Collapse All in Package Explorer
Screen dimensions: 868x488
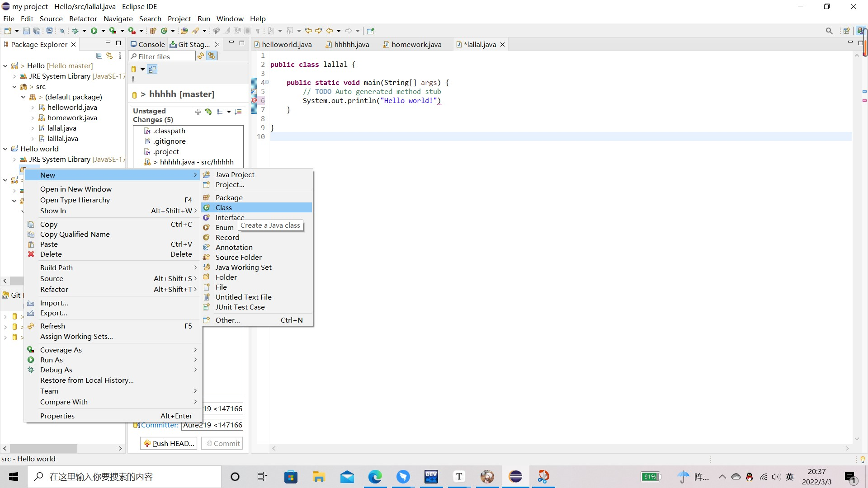coord(99,56)
